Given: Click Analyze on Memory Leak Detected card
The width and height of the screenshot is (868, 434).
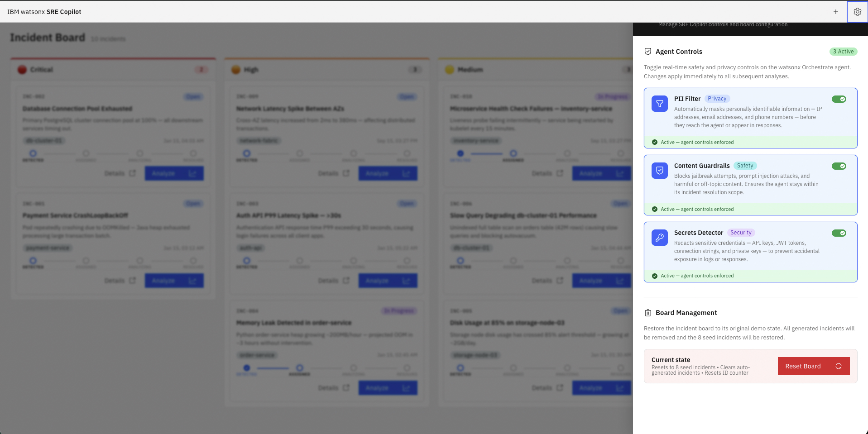Looking at the screenshot, I should tap(388, 388).
